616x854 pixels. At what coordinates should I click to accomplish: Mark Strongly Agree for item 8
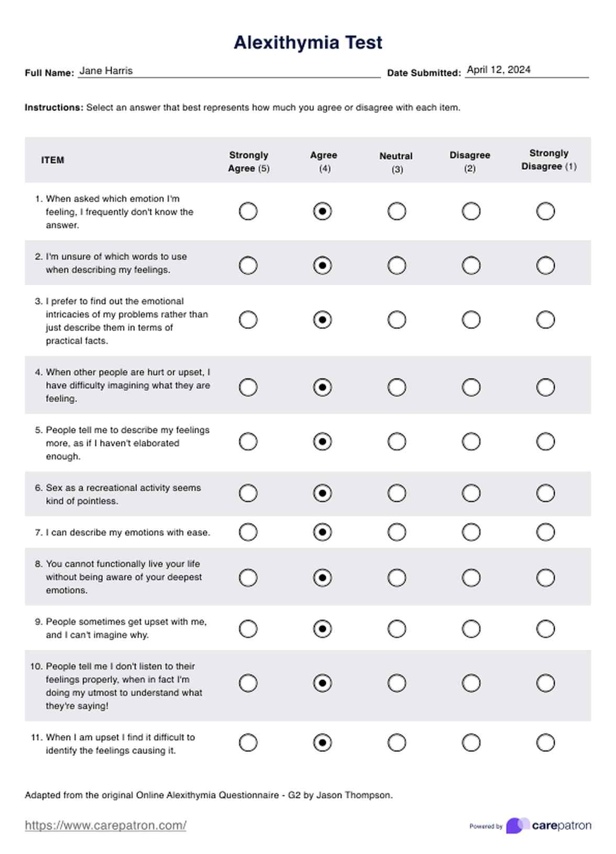coord(248,578)
